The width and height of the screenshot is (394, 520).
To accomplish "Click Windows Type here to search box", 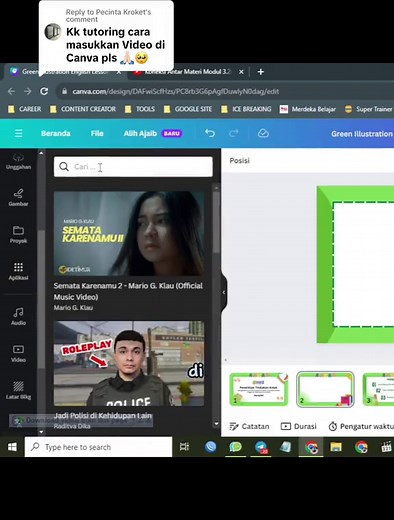I will pos(98,447).
